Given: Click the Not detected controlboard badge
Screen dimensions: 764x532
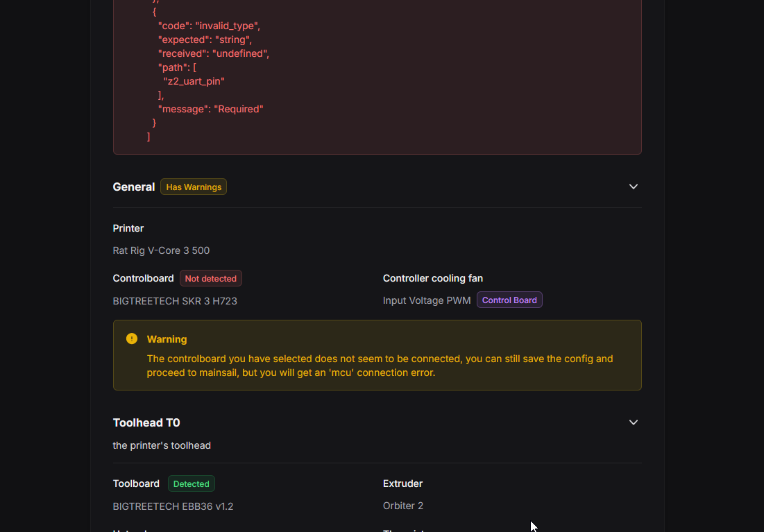Looking at the screenshot, I should tap(210, 278).
